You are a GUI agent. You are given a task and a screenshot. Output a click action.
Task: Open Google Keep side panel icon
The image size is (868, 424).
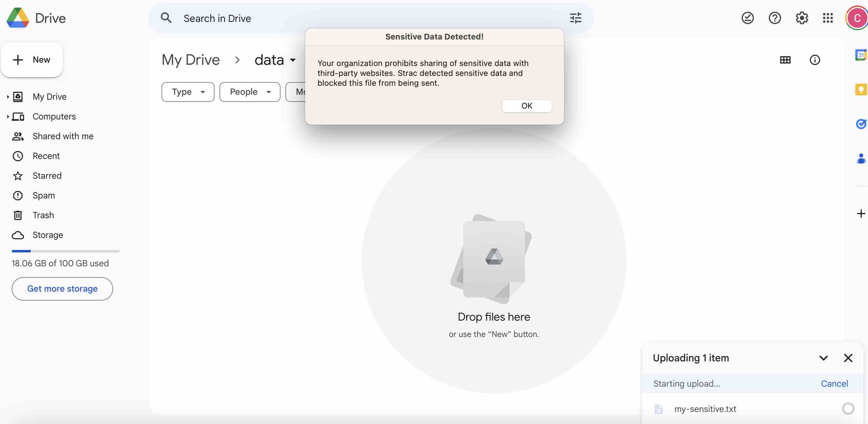(x=860, y=90)
